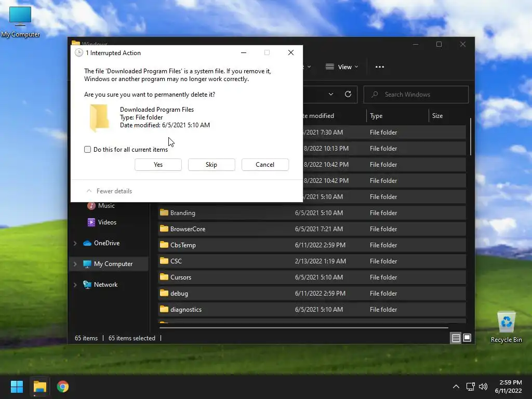Screen dimensions: 532x399
Task: Select My Computer icon in sidebar
Action: [x=87, y=264]
